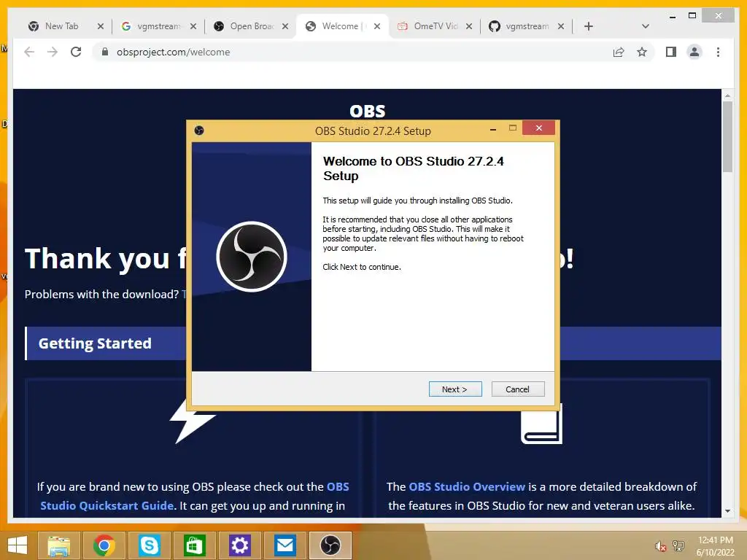Screen dimensions: 747x560
Task: Switch to the vgmstream Google search tab
Action: click(x=158, y=26)
